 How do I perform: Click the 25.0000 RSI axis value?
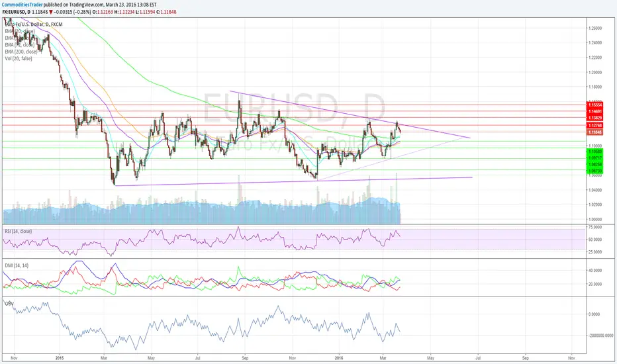click(x=596, y=252)
